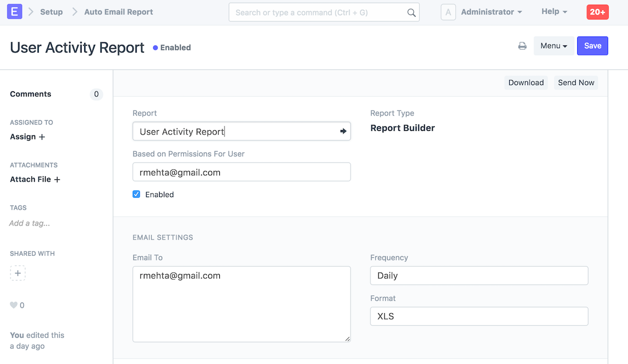Viewport: 628px width, 364px height.
Task: Open the 20+ notifications badge
Action: coord(598,12)
